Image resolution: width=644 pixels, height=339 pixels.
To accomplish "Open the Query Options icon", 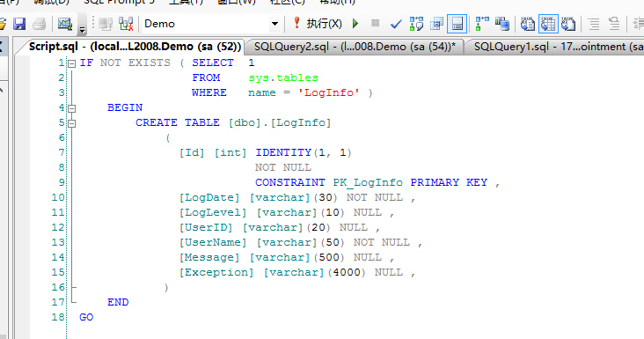I will click(x=436, y=24).
